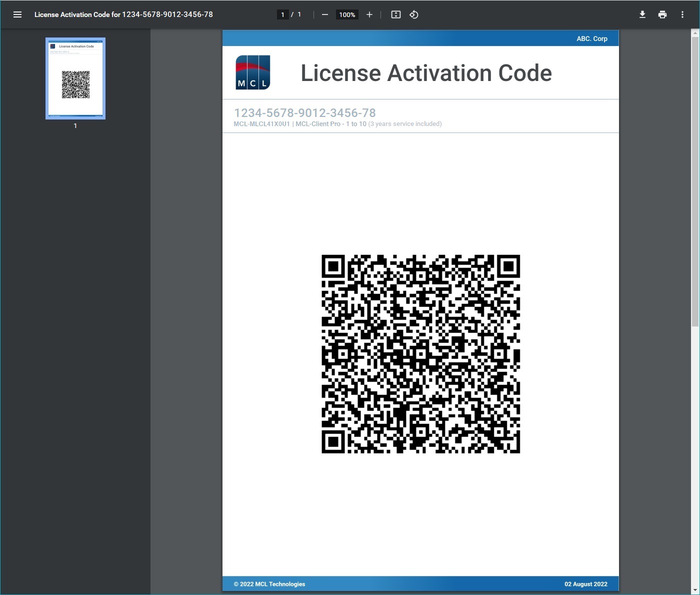Click the 100% zoom level field
The image size is (700, 595).
pos(347,14)
